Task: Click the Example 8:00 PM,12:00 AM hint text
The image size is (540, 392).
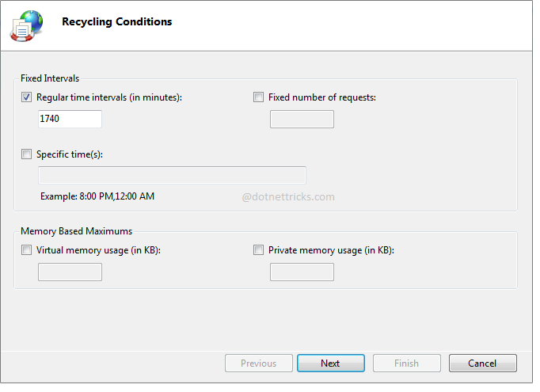Action: point(97,196)
